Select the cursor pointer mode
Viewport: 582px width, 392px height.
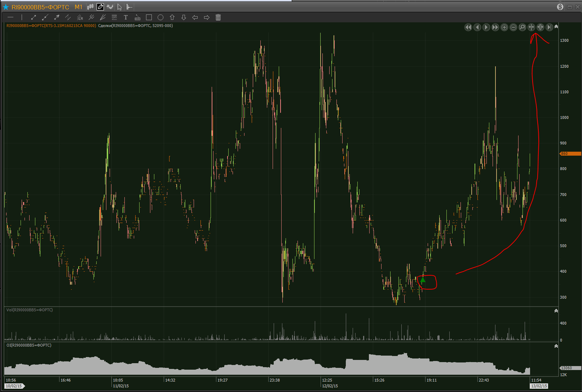pos(120,7)
